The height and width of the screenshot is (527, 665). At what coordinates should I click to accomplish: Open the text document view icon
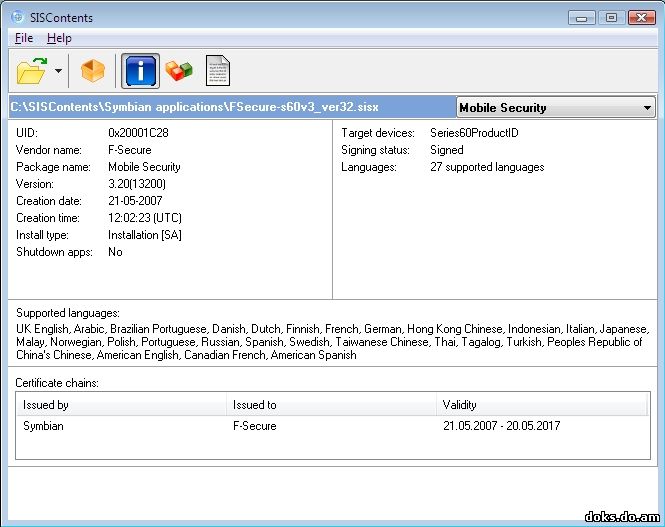click(218, 71)
